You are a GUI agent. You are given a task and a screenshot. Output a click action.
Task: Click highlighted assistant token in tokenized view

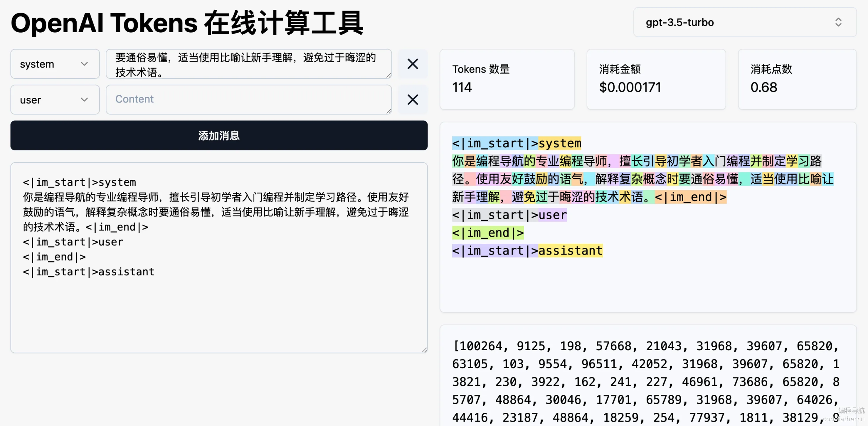pyautogui.click(x=570, y=251)
